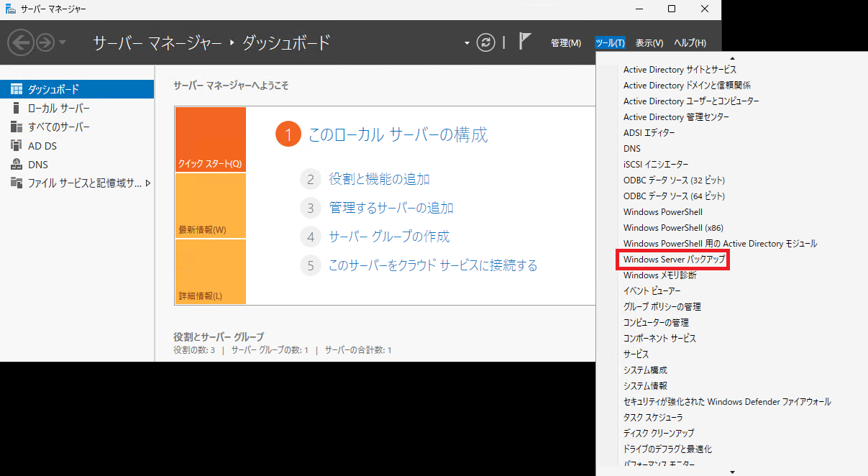
Task: Click the menu scroll-down arrow
Action: (732, 472)
